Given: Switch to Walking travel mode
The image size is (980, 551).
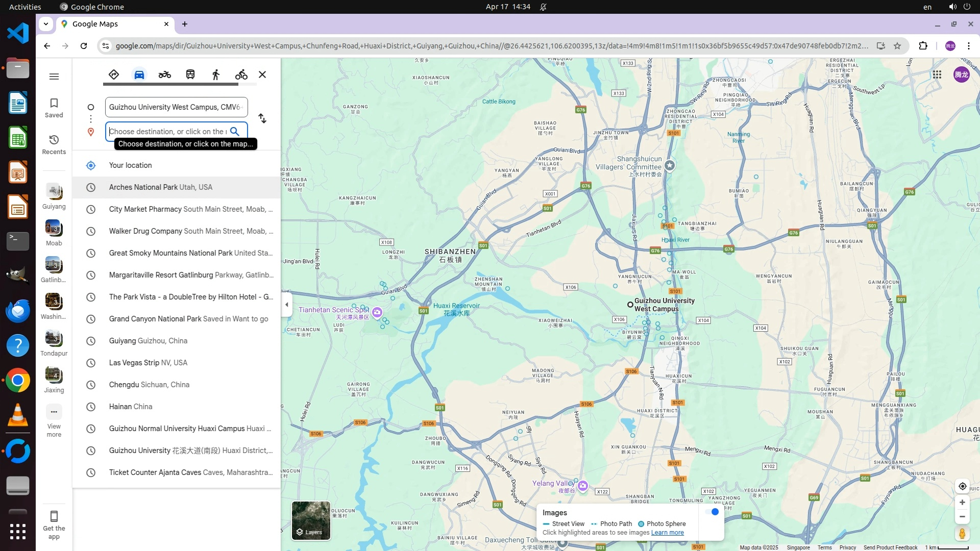Looking at the screenshot, I should [215, 74].
